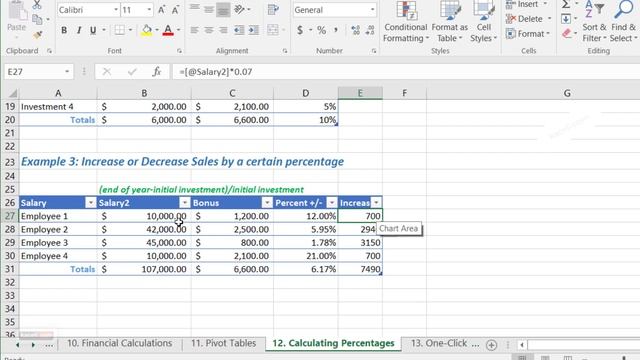The height and width of the screenshot is (360, 640).
Task: Apply Accounting dollar number format
Action: click(x=300, y=30)
